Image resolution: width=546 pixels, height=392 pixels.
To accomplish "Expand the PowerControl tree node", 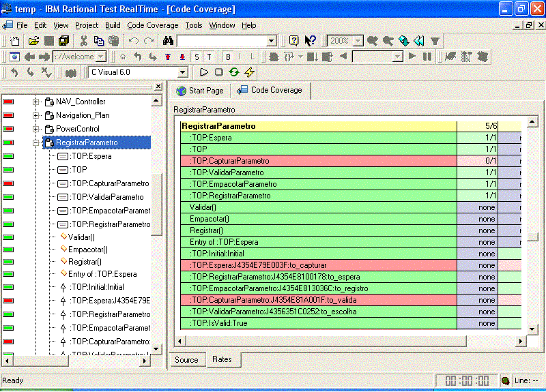I will 35,129.
